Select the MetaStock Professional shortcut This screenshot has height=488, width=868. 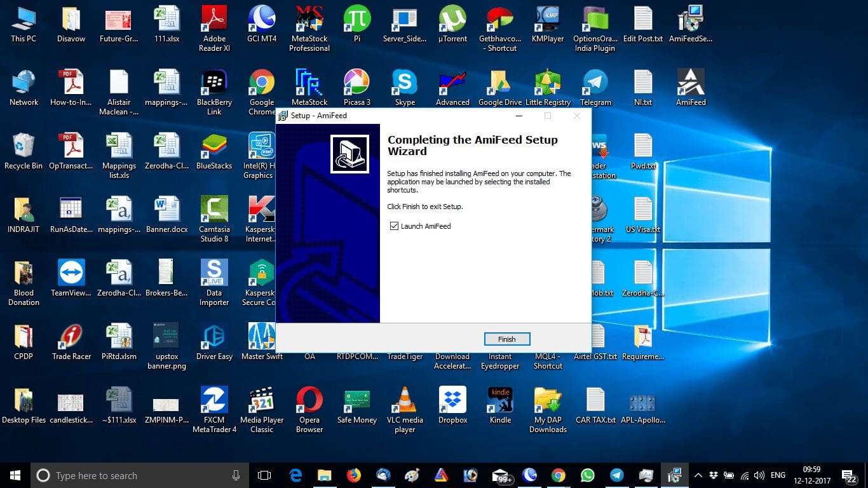pyautogui.click(x=309, y=29)
